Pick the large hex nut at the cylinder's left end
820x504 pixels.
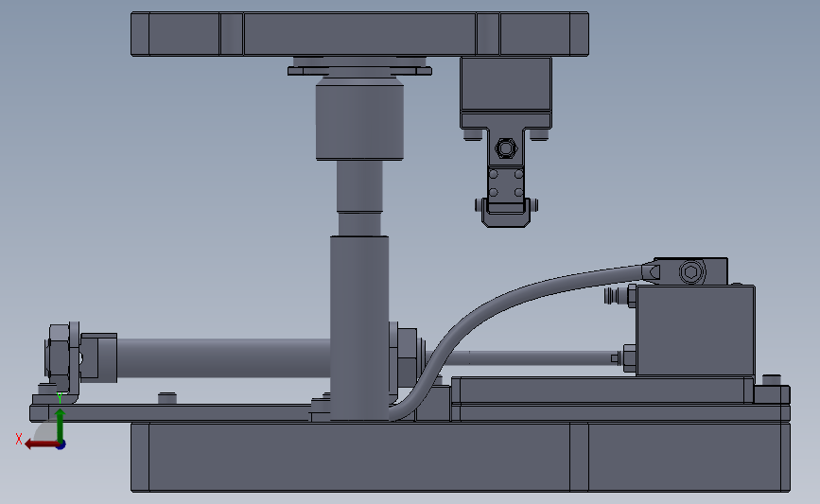tap(59, 357)
